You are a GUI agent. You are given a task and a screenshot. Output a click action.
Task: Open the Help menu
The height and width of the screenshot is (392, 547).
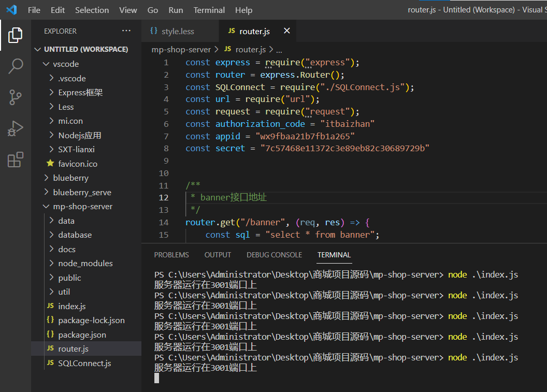(x=243, y=10)
